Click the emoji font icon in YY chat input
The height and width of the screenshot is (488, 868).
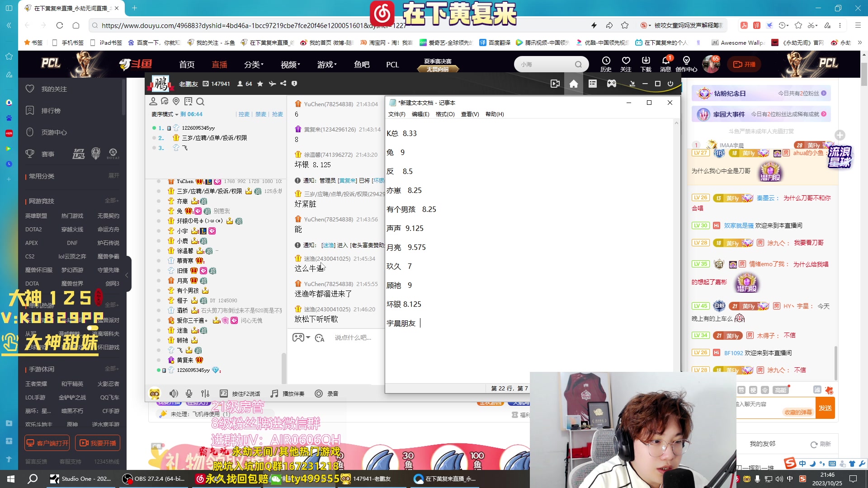320,338
